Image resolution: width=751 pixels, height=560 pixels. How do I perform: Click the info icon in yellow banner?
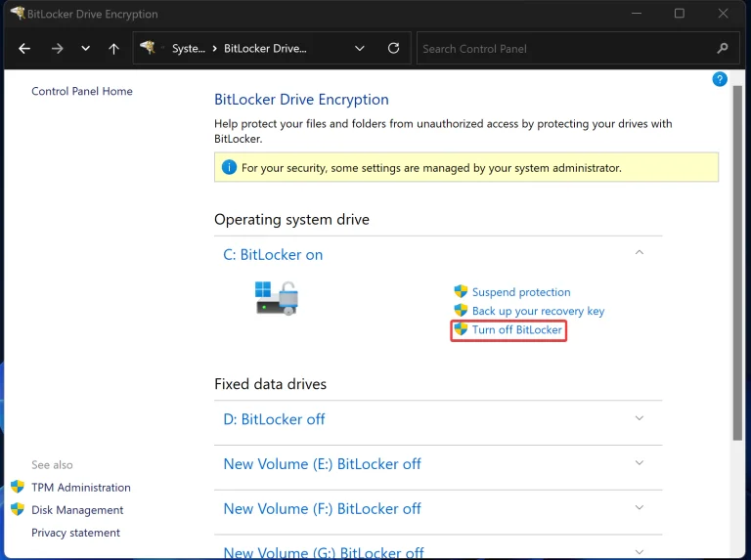(229, 167)
